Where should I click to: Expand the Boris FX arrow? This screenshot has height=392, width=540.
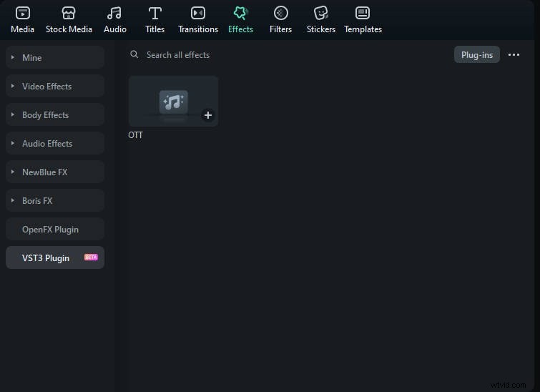click(13, 200)
